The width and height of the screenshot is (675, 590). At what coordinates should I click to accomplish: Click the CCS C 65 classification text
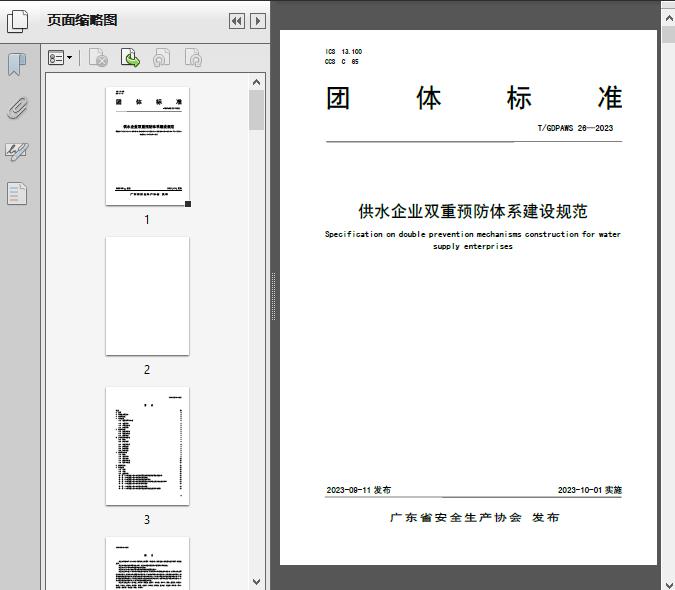coord(341,62)
